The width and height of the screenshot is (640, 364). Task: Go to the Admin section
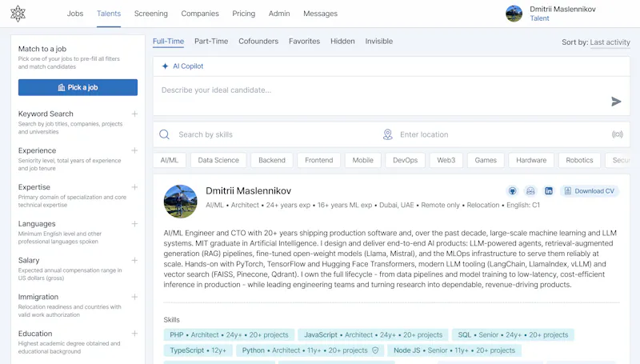[279, 14]
